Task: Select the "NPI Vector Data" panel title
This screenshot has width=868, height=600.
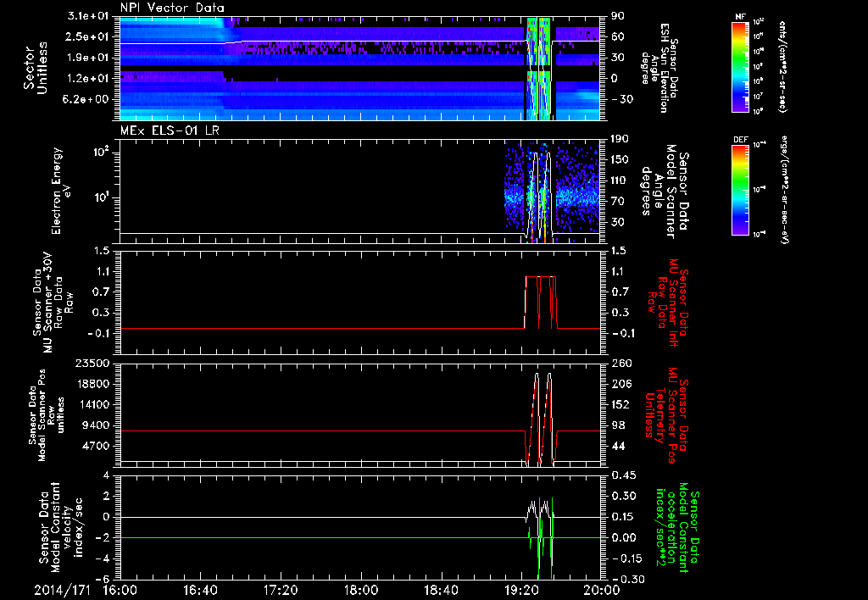Action: point(173,8)
